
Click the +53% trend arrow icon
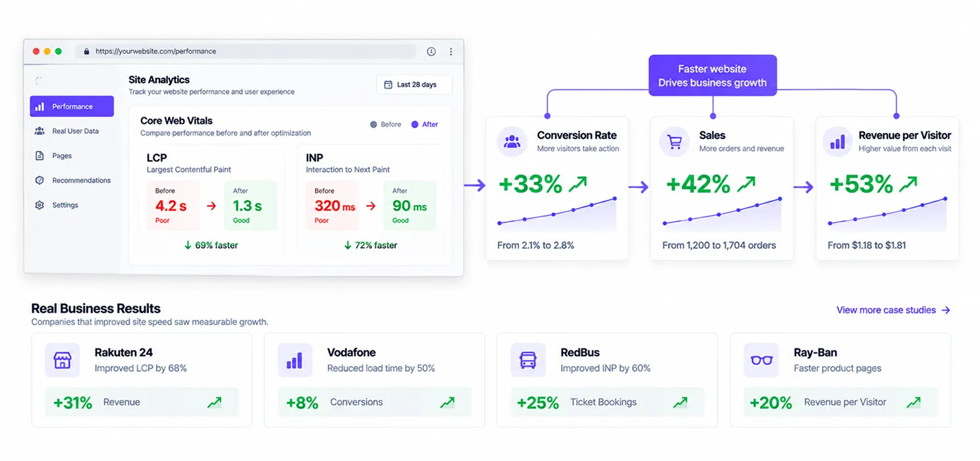907,184
